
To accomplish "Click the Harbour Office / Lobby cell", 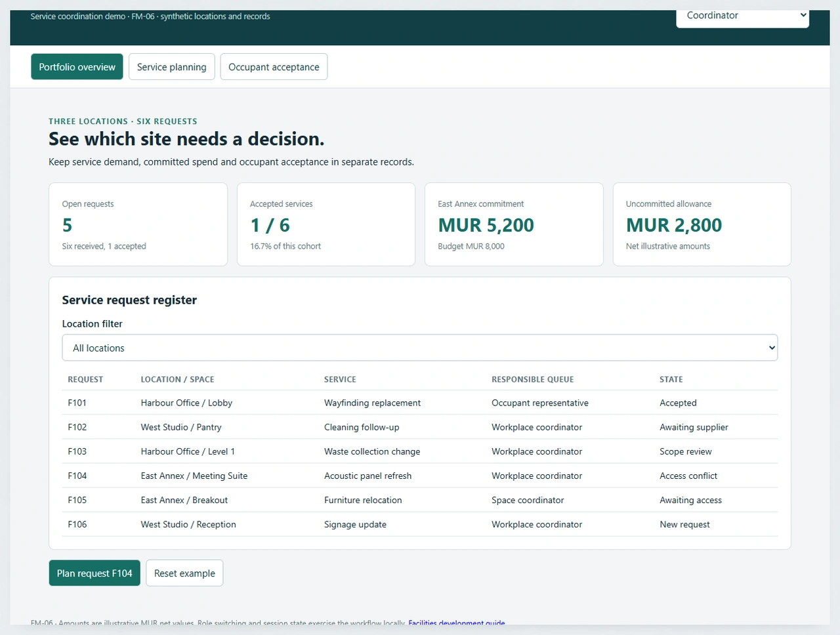I will click(x=186, y=403).
